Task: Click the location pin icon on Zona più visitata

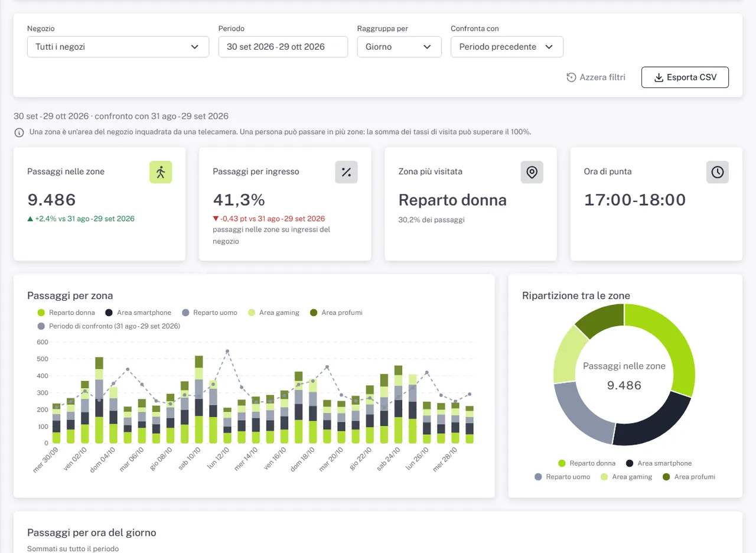Action: (532, 172)
